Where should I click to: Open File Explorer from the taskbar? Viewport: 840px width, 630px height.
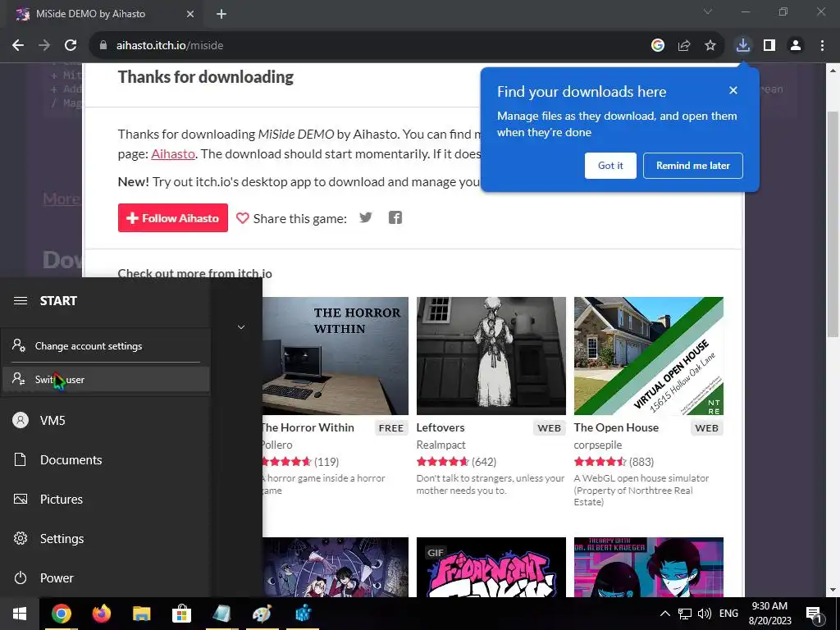pyautogui.click(x=141, y=614)
